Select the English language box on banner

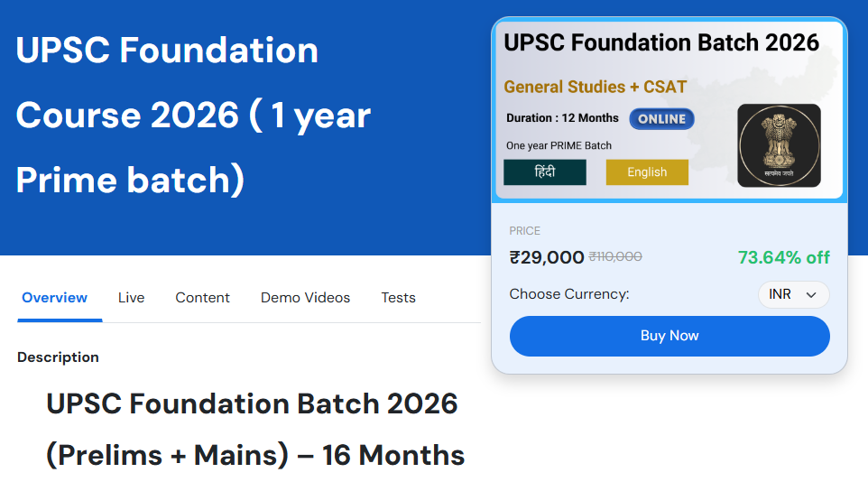(647, 172)
